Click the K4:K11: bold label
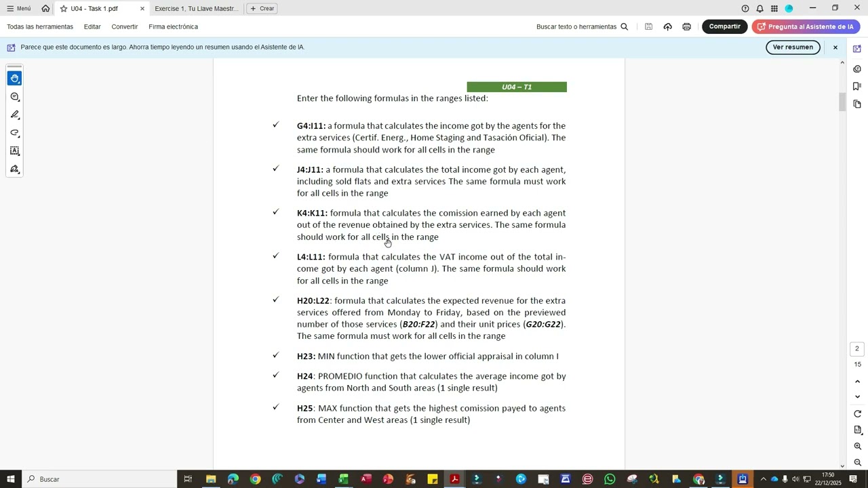 [x=312, y=213]
